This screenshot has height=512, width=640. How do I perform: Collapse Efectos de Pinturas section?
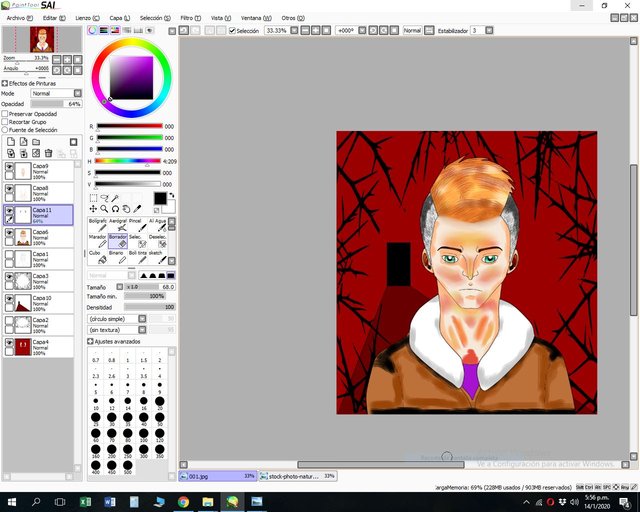coord(5,83)
